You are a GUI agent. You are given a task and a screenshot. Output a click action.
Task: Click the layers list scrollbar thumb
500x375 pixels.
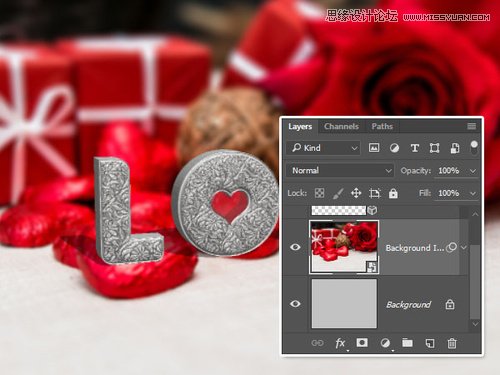[475, 282]
